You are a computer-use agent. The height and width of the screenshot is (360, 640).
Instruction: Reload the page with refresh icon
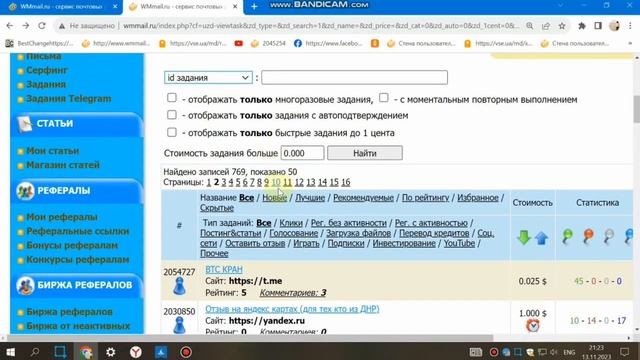42,26
